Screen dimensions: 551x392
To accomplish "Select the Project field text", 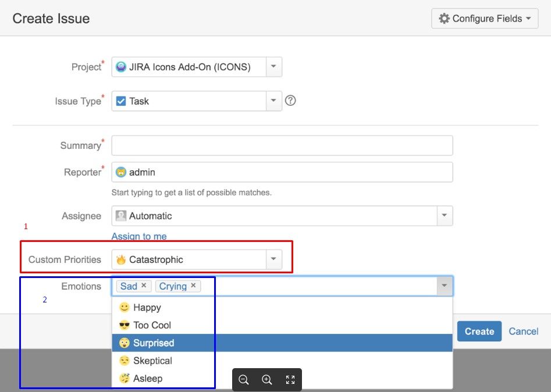I will [190, 67].
